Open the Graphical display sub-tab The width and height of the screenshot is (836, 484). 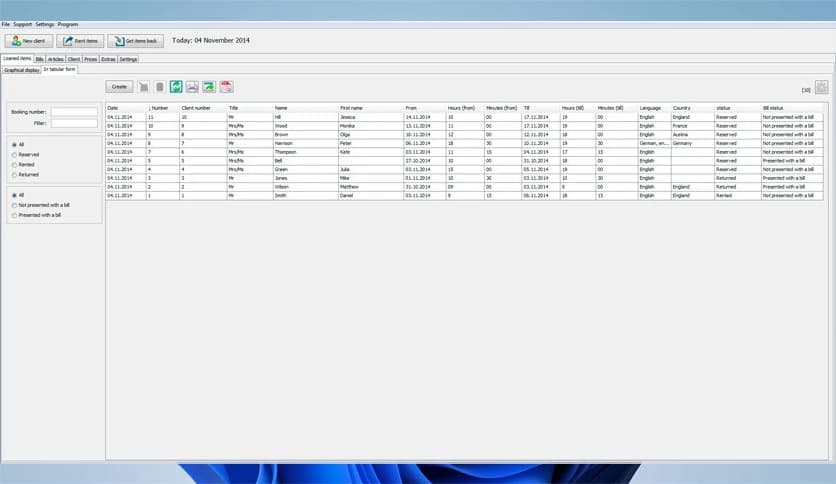click(21, 70)
